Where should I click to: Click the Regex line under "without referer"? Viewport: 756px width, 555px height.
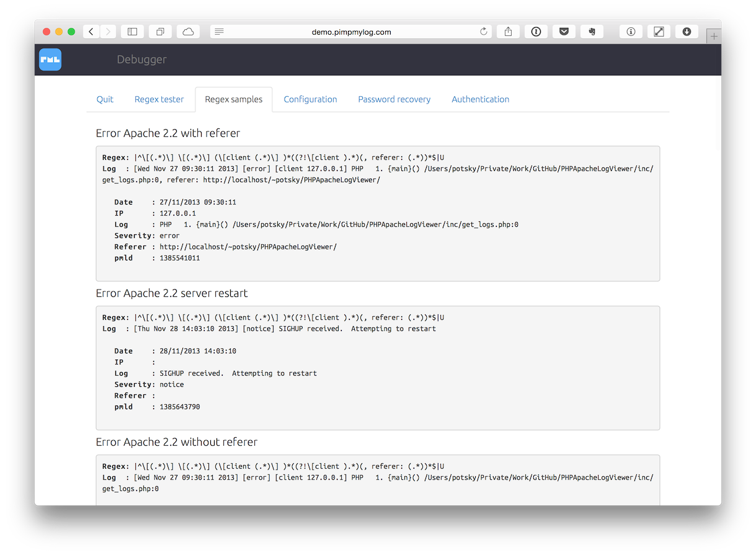(x=273, y=466)
